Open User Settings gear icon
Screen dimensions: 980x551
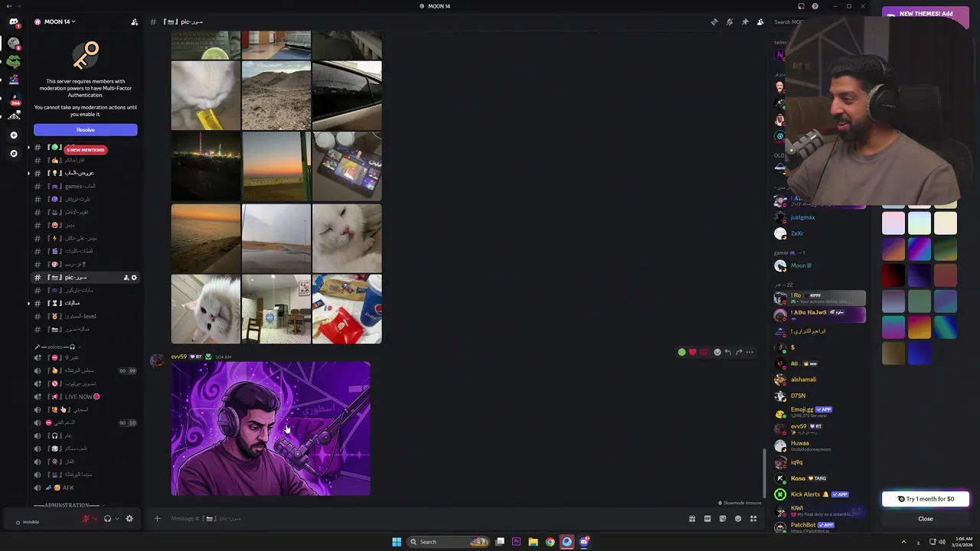[129, 519]
